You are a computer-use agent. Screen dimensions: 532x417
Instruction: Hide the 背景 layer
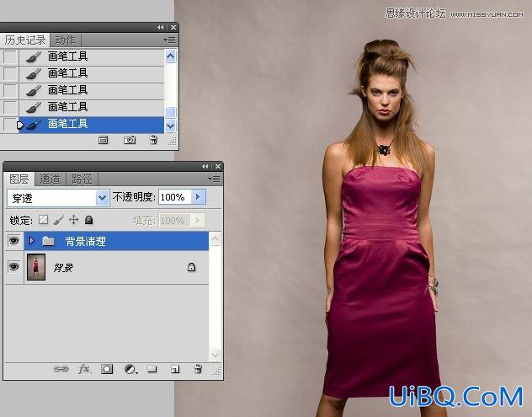(x=14, y=266)
